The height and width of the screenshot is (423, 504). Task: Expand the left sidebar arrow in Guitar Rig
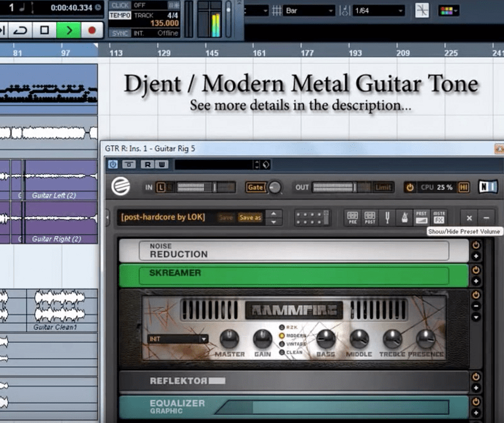(x=108, y=217)
